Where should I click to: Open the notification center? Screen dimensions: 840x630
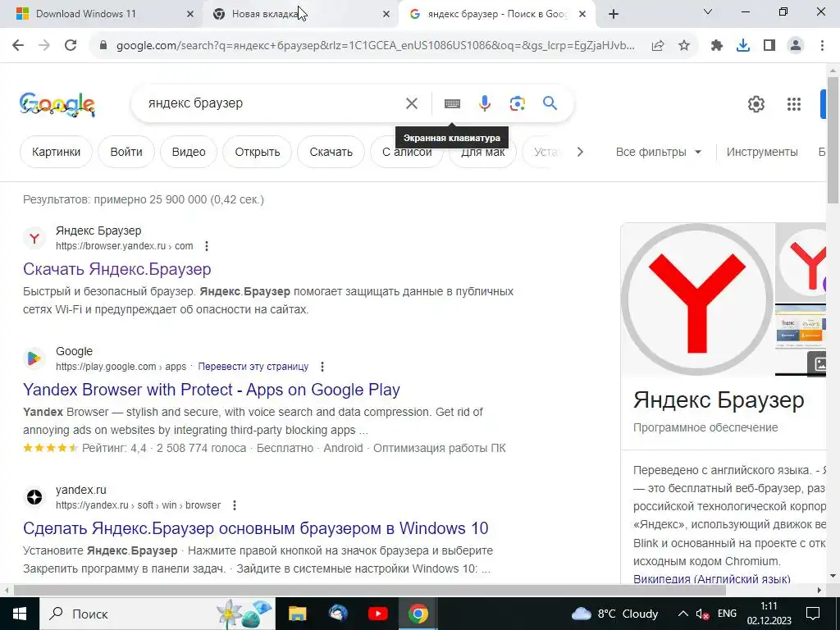[x=813, y=614]
